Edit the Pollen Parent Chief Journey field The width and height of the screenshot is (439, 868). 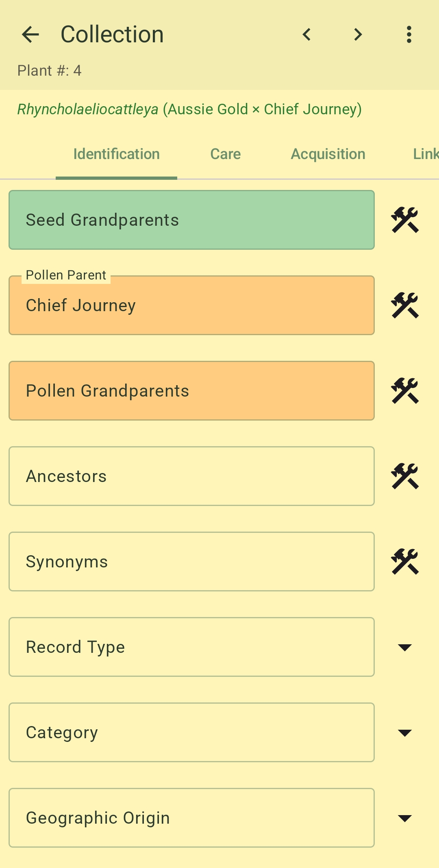[191, 305]
